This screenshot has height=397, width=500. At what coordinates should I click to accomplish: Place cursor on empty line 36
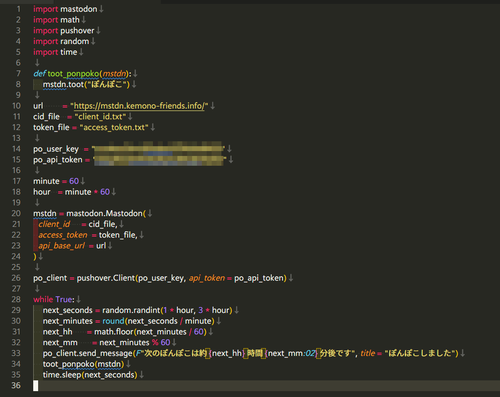267,386
